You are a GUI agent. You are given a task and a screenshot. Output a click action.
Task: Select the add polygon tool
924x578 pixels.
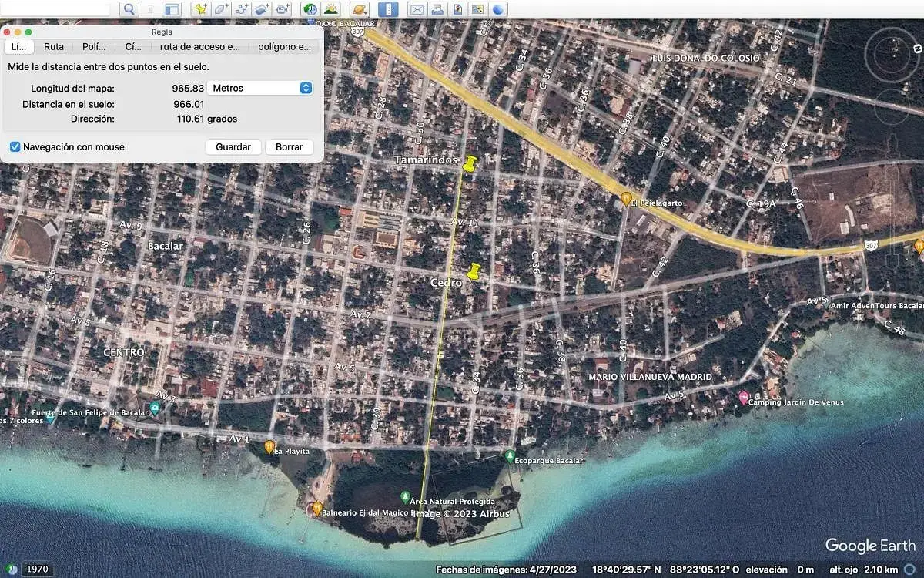point(221,9)
